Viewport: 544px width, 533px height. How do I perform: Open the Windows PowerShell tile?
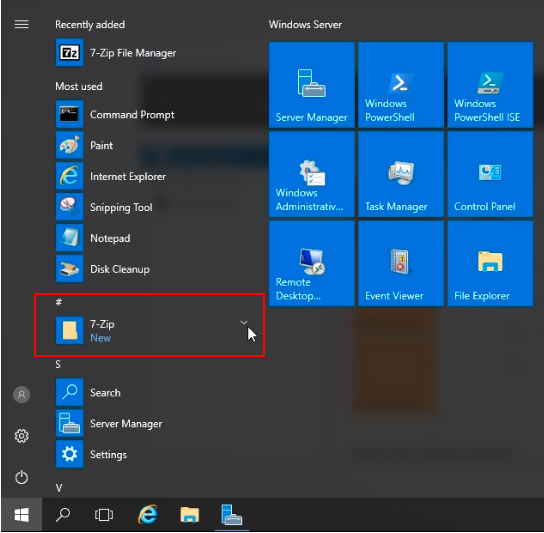click(401, 85)
